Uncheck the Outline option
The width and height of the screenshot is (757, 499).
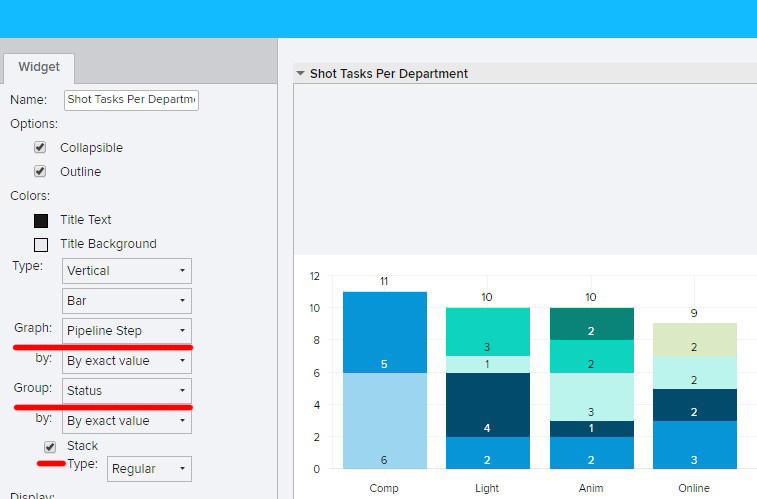[40, 171]
